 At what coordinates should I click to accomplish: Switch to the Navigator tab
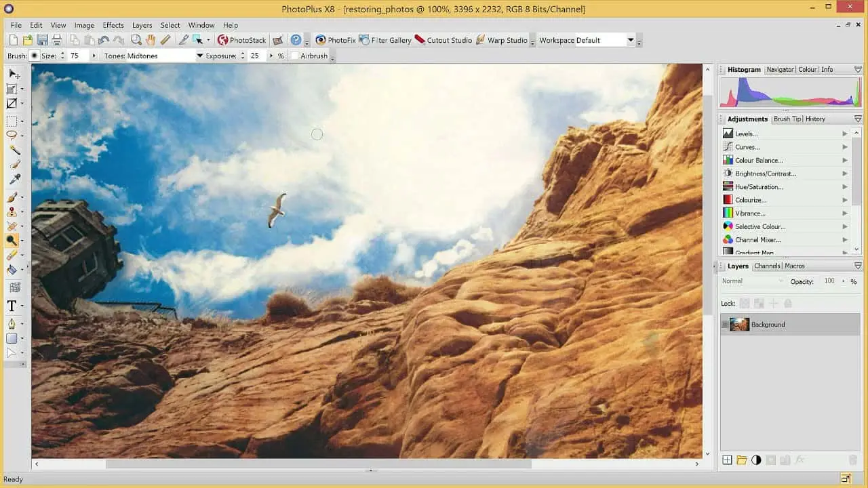click(x=780, y=70)
